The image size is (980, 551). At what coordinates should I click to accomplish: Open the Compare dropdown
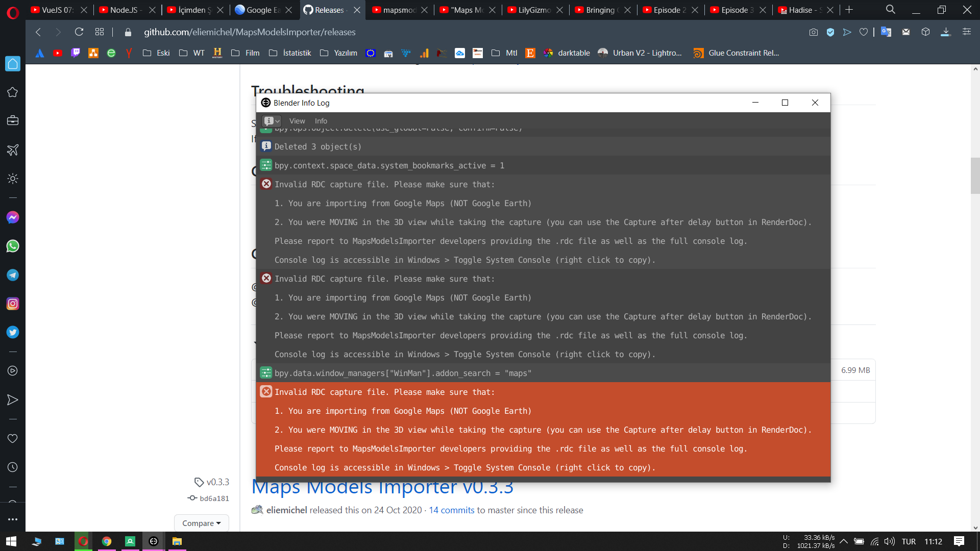pos(201,523)
